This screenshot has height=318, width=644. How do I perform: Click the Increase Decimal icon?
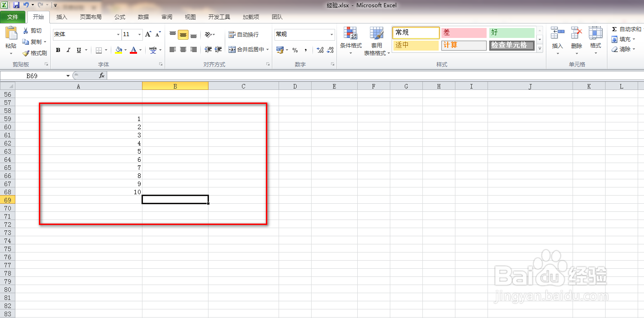320,50
